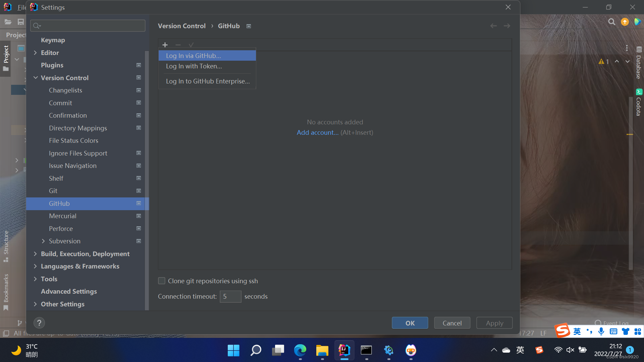Expand Build, Execution, Deployment section
This screenshot has width=644, height=362.
(x=36, y=254)
